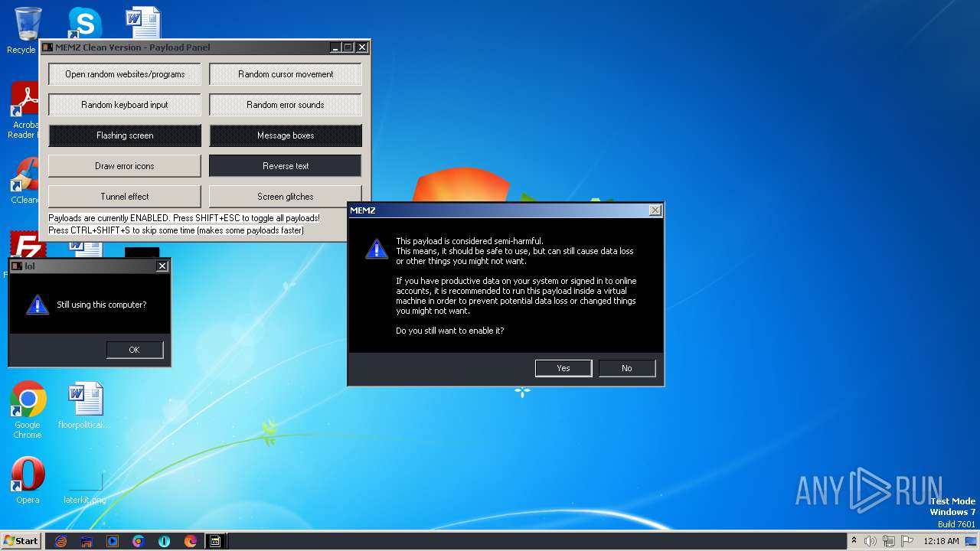Confirm Yes in the MEMZ dialog
The height and width of the screenshot is (551, 980).
pyautogui.click(x=563, y=368)
